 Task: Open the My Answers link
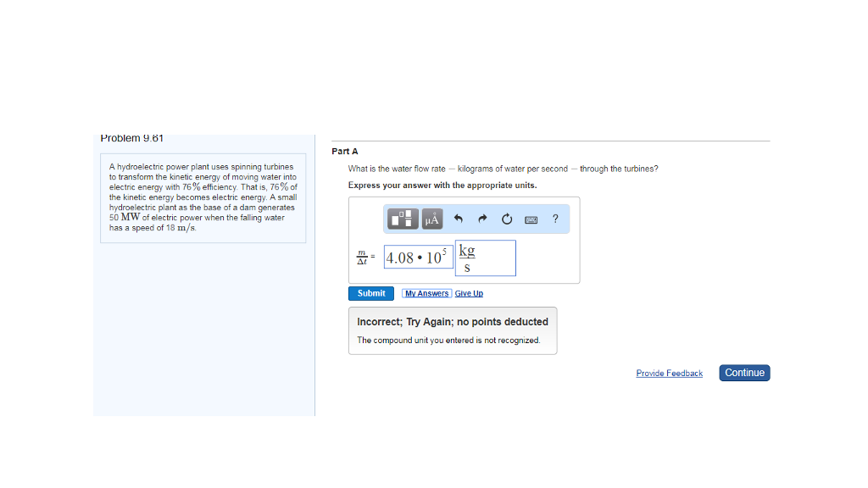(x=426, y=292)
